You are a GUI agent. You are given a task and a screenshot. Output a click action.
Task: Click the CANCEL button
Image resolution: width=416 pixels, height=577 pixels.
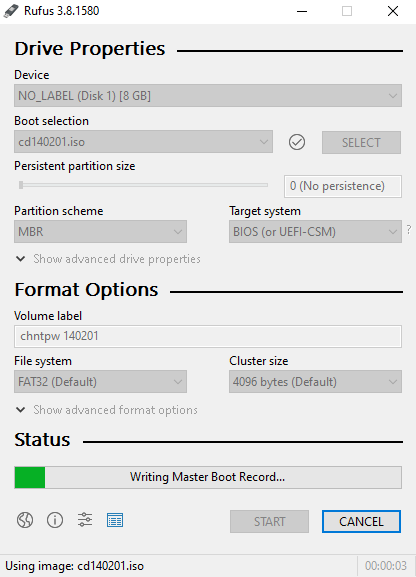361,521
